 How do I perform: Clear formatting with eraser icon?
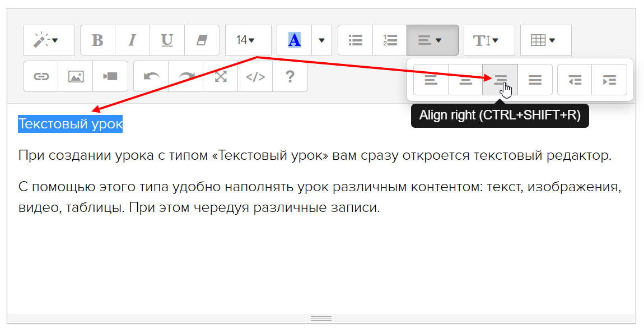[x=202, y=40]
